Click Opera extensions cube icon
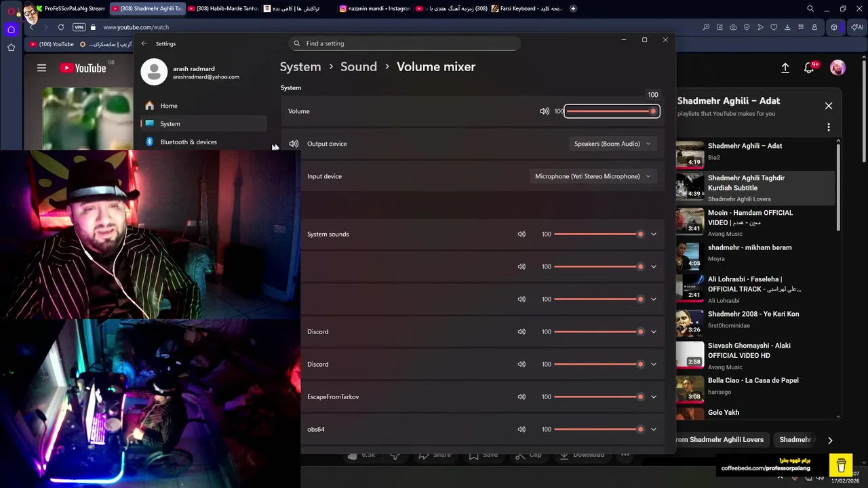868x488 pixels. [x=834, y=27]
